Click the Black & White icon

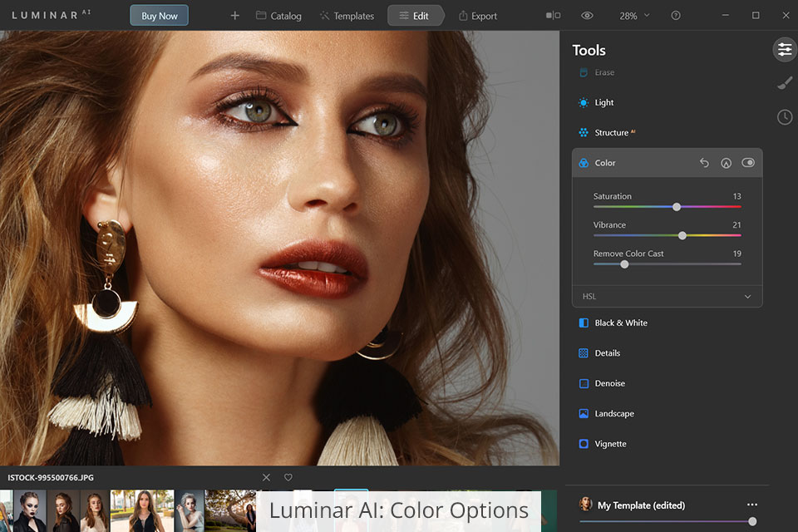(x=584, y=323)
